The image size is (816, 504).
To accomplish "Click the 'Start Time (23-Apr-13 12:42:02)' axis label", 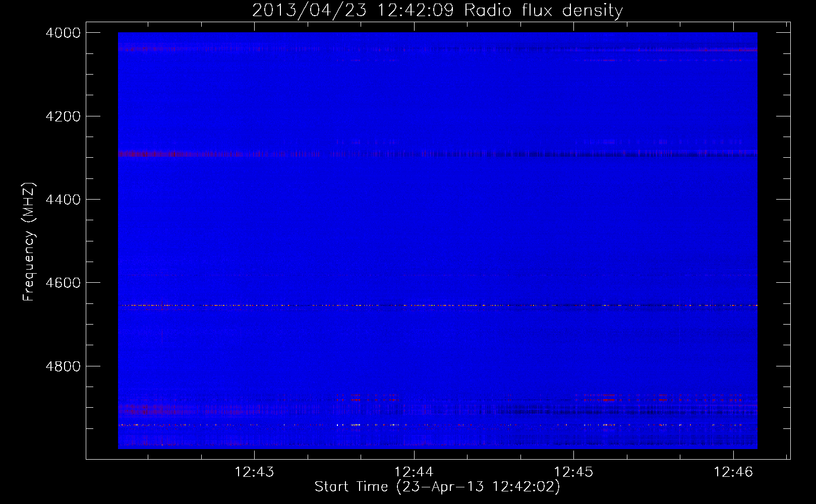I will 437,486.
